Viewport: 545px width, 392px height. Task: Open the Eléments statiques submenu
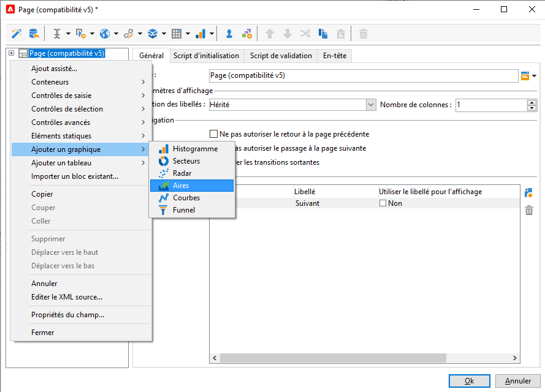pyautogui.click(x=82, y=136)
